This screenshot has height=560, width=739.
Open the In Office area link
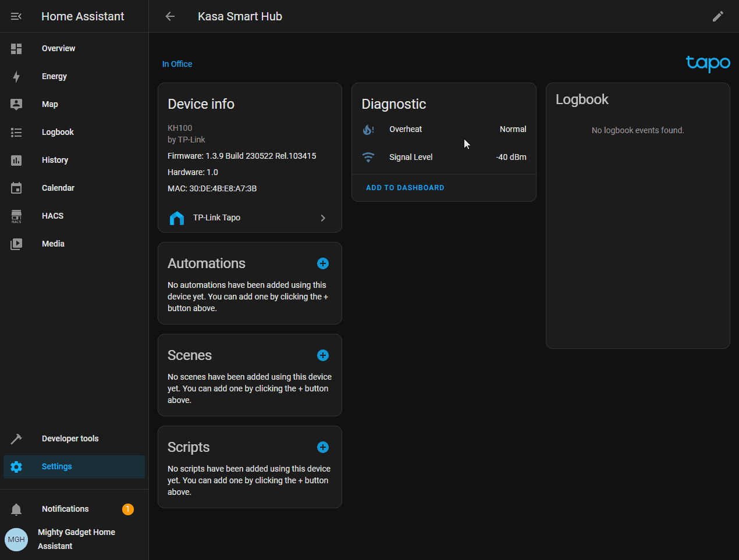(x=177, y=64)
